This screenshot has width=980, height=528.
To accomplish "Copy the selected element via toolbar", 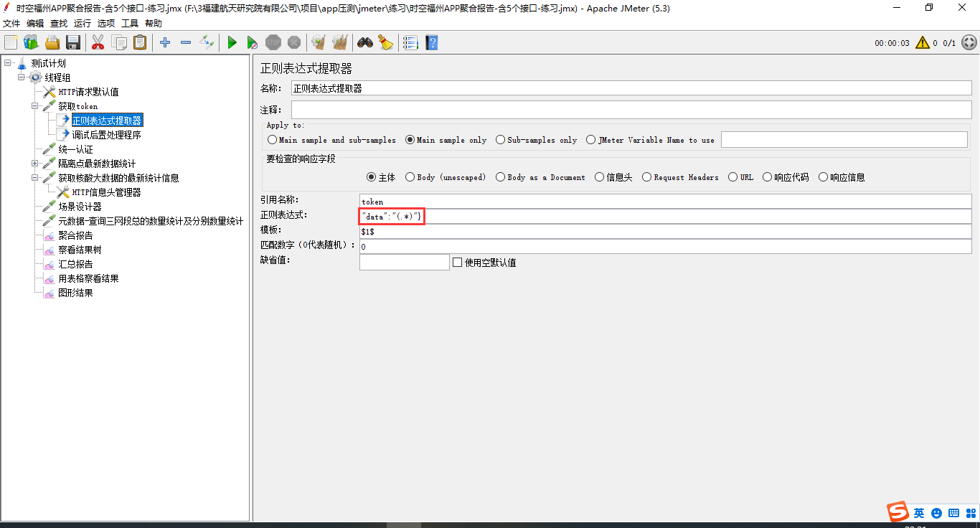I will pos(119,43).
